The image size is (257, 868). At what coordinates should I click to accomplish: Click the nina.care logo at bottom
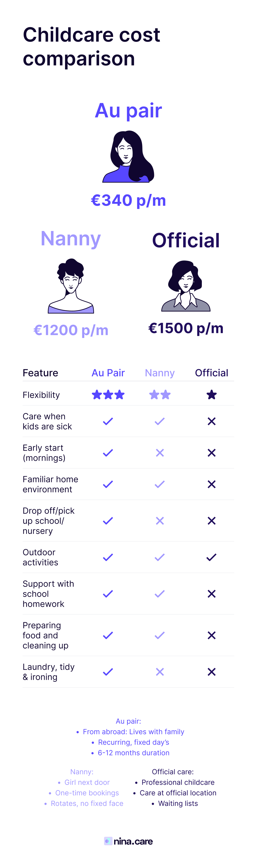tap(128, 841)
